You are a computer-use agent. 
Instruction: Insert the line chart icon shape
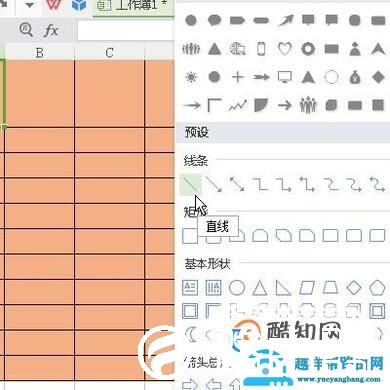coord(238,106)
